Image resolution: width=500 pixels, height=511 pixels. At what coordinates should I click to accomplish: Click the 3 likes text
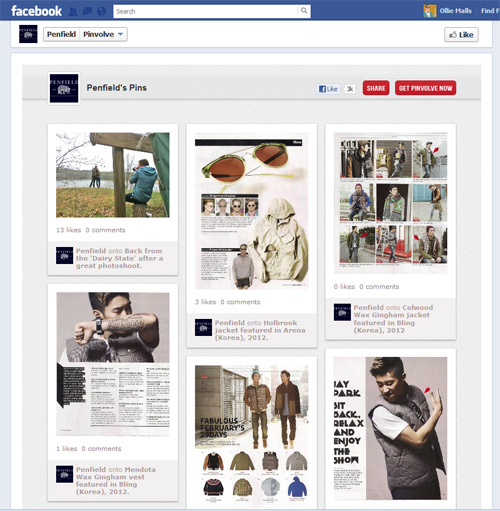click(205, 302)
